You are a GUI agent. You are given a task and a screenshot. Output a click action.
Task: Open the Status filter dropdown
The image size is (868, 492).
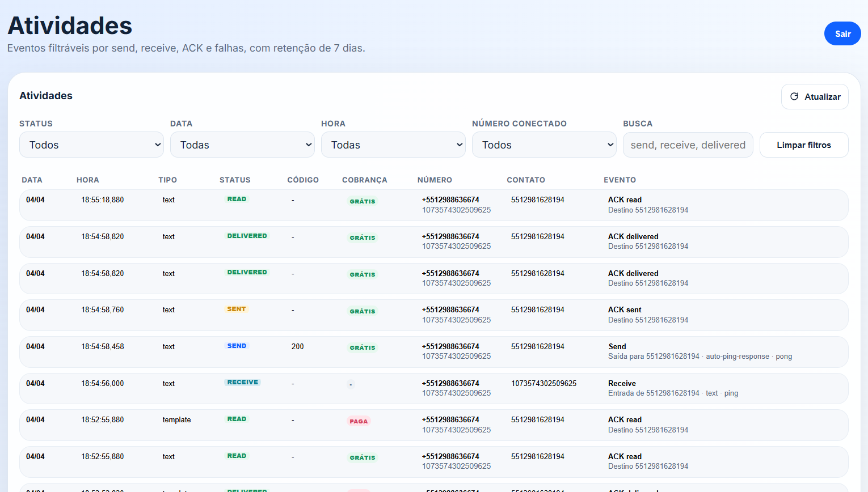click(91, 145)
